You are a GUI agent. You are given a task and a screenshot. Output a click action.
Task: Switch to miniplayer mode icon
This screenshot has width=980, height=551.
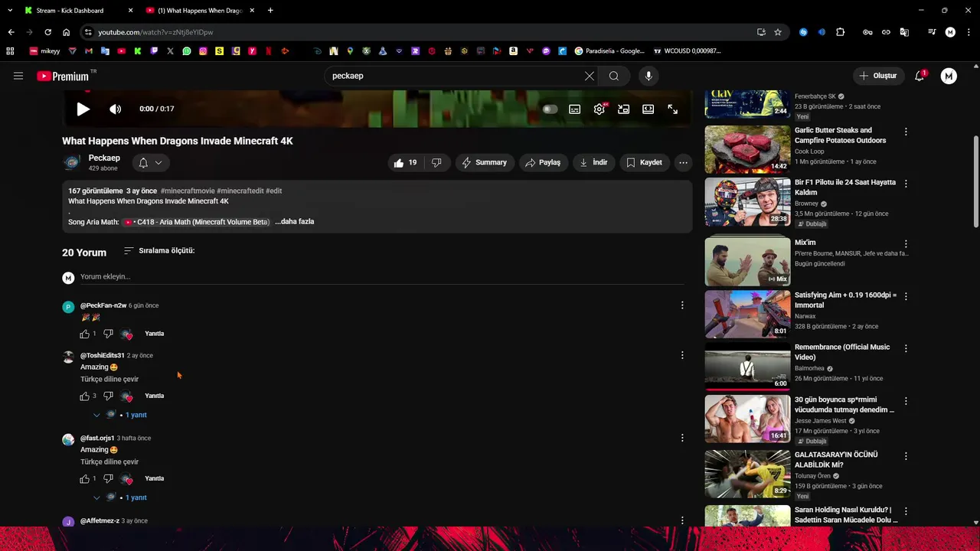[624, 109]
